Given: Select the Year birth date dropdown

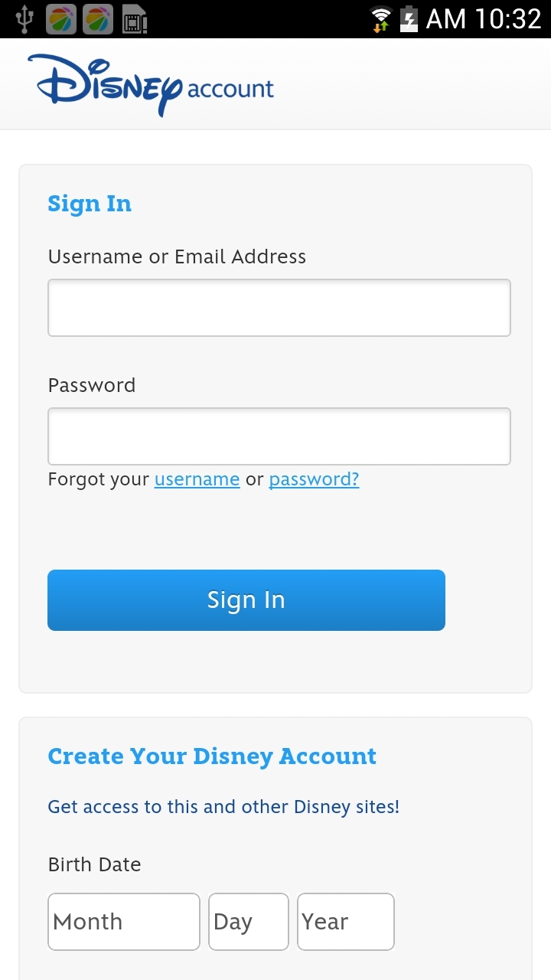Looking at the screenshot, I should coord(346,922).
